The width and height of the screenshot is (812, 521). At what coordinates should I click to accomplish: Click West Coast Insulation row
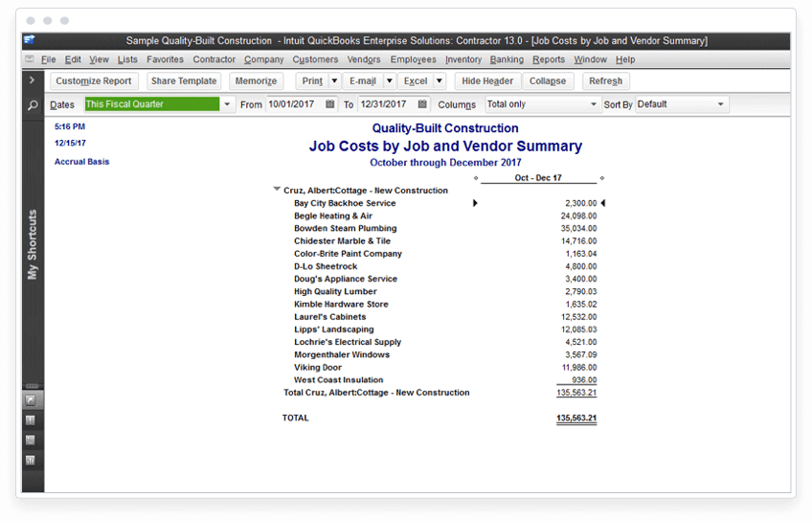[x=445, y=380]
